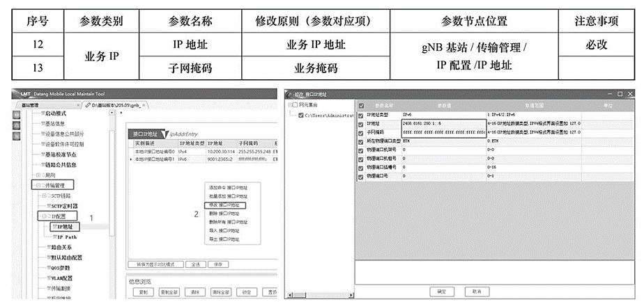Click the 转换为显示对比模式 button
This screenshot has height=302, width=644.
pyautogui.click(x=155, y=264)
